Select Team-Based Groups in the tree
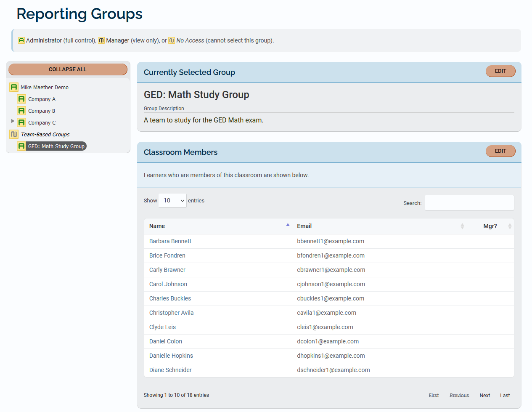The width and height of the screenshot is (532, 412). click(x=45, y=135)
